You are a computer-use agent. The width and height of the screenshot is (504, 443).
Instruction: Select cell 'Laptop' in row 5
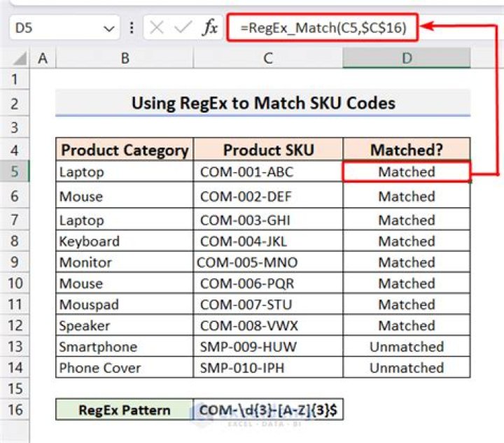(125, 171)
